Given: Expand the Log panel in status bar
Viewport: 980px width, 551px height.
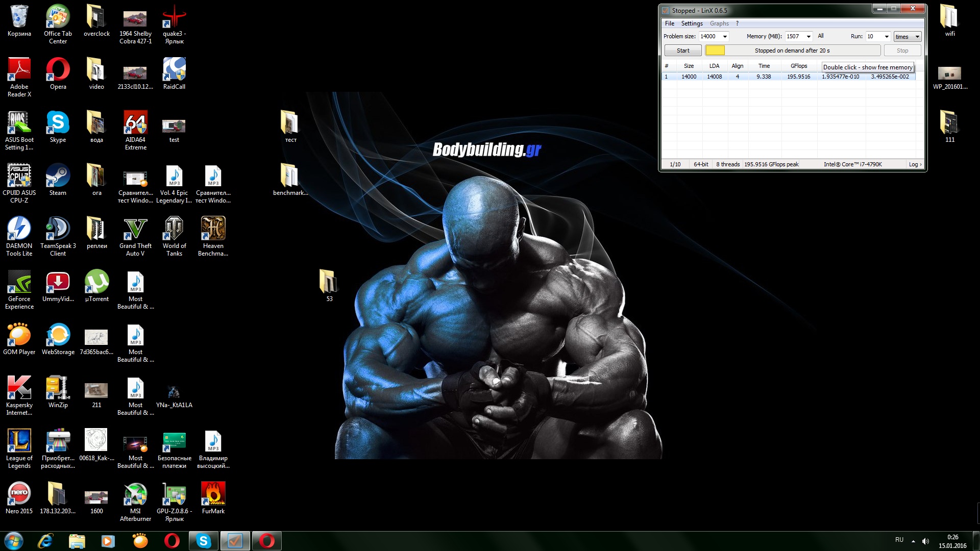Looking at the screenshot, I should coord(915,164).
